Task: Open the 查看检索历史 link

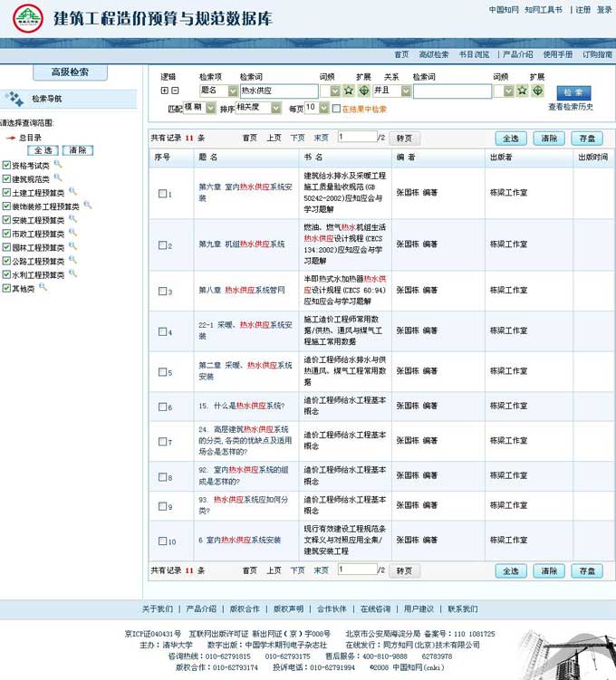Action: (x=571, y=107)
